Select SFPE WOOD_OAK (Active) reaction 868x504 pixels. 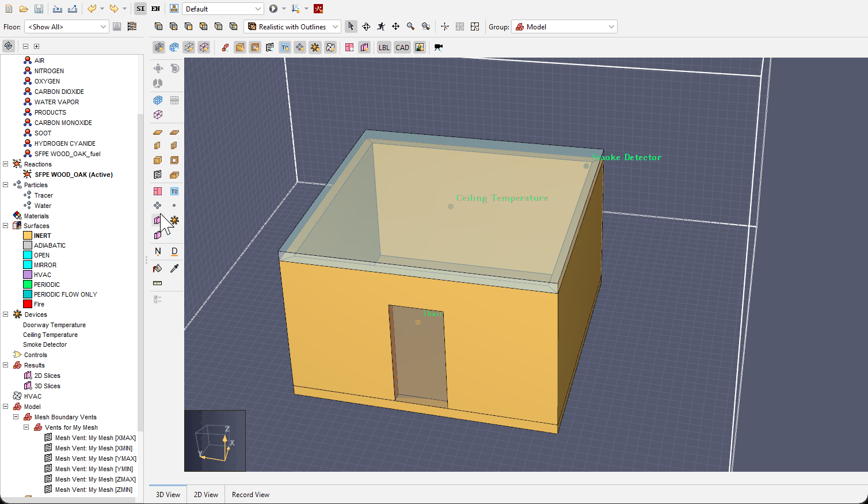tap(74, 175)
